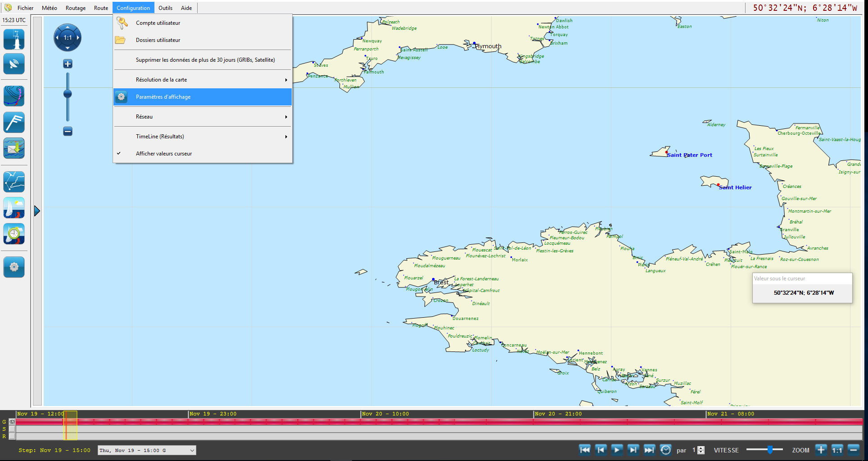Open the weather pressure chart tool
The height and width of the screenshot is (461, 868).
(x=14, y=96)
